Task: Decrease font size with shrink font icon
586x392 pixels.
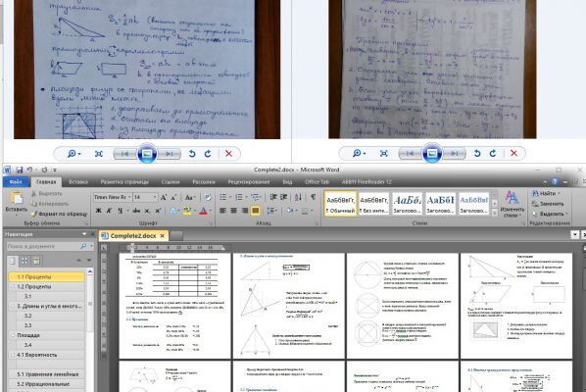Action: (x=173, y=197)
